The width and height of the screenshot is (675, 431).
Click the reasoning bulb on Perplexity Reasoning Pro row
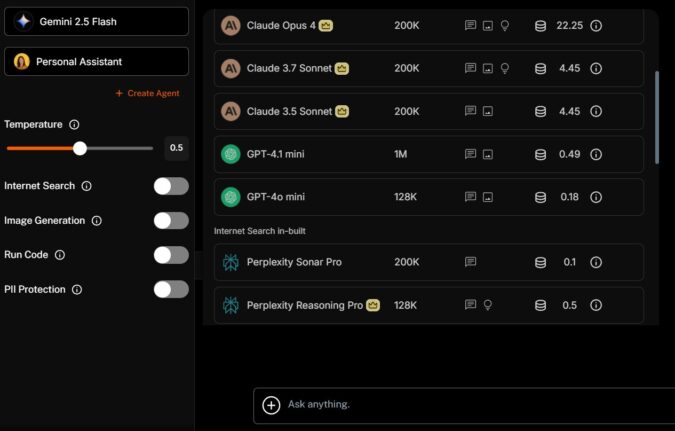pyautogui.click(x=488, y=305)
